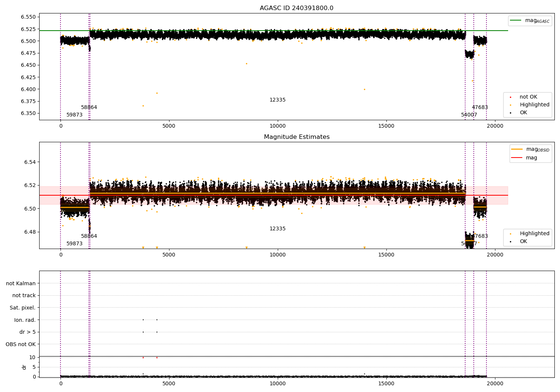Image resolution: width=560 pixels, height=392 pixels.
Task: Click the 'not Kalman' y-axis label
Action: coord(21,283)
